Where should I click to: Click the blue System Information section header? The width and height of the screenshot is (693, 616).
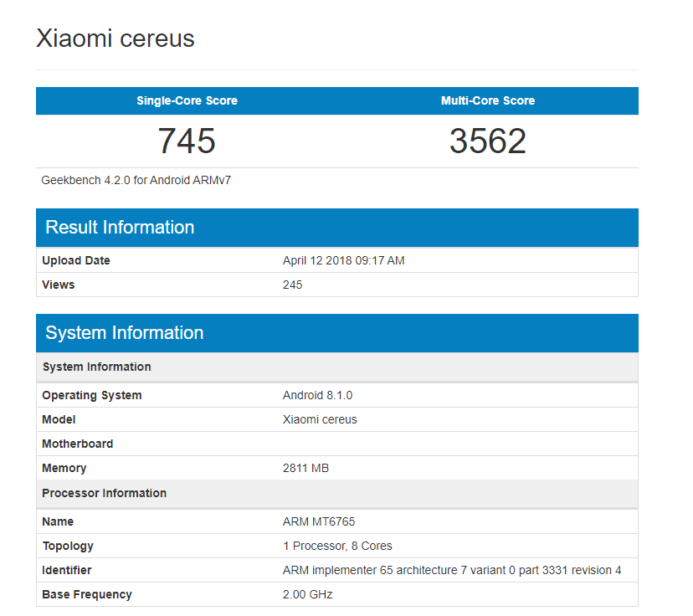337,333
